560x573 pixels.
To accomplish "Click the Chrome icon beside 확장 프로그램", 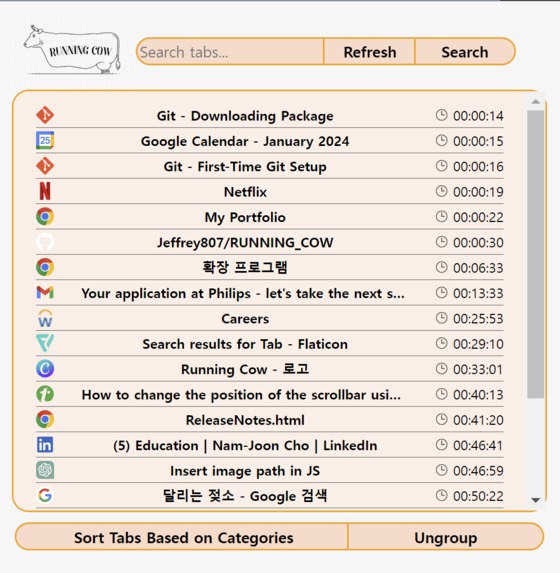I will [x=45, y=267].
